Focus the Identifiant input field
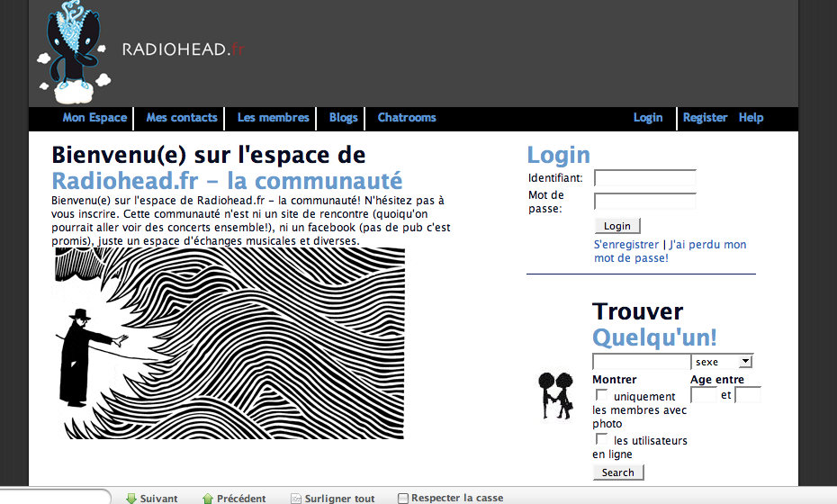Viewport: 837px width, 504px height. click(644, 178)
